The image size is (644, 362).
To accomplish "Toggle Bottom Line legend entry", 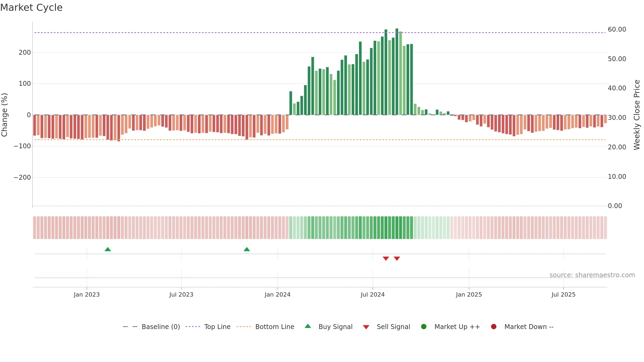I will pyautogui.click(x=265, y=327).
